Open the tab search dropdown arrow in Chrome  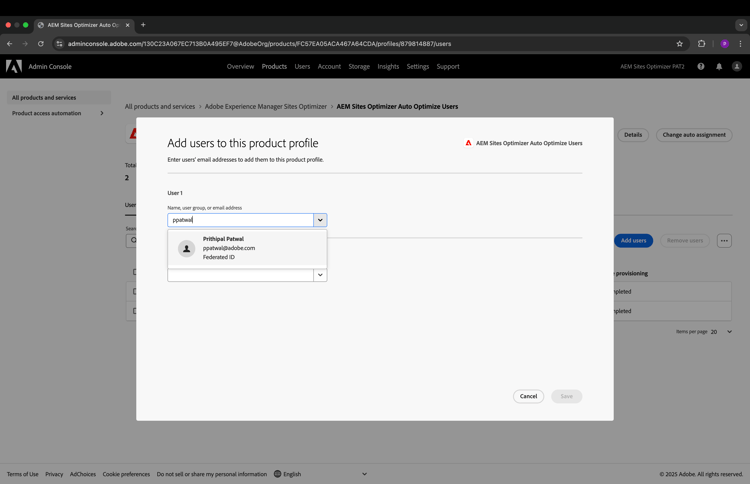point(741,25)
